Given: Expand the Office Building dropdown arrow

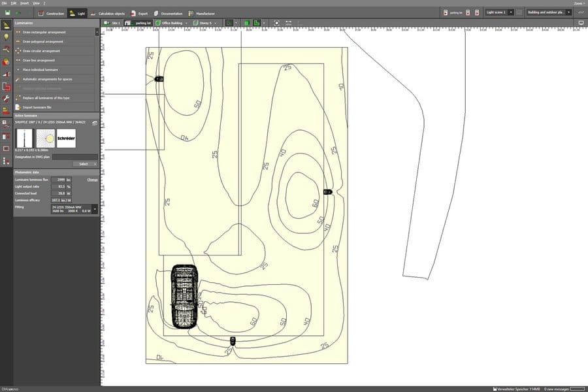Looking at the screenshot, I should point(186,24).
